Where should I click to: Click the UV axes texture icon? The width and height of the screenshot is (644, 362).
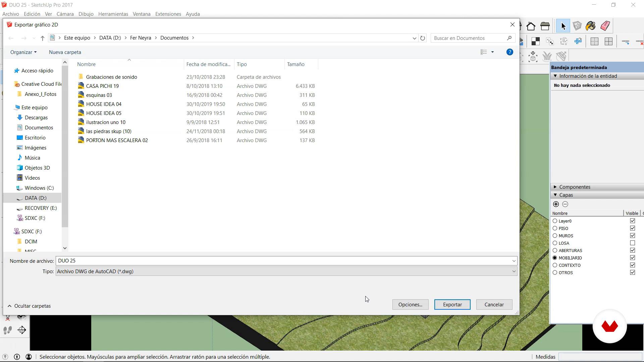point(564,42)
